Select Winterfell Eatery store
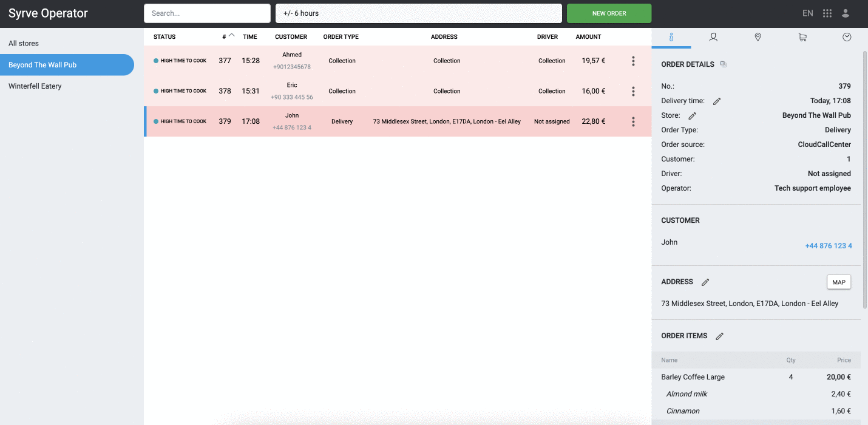868x425 pixels. 35,86
